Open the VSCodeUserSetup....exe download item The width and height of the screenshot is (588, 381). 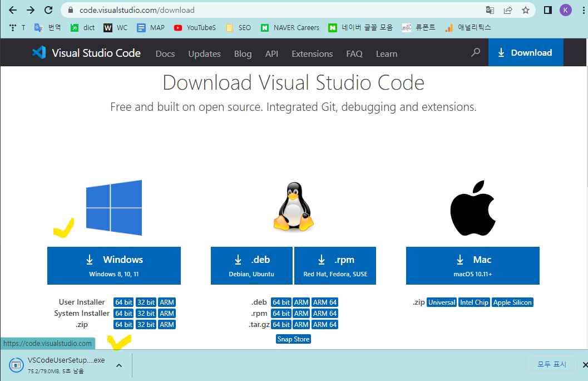66,365
